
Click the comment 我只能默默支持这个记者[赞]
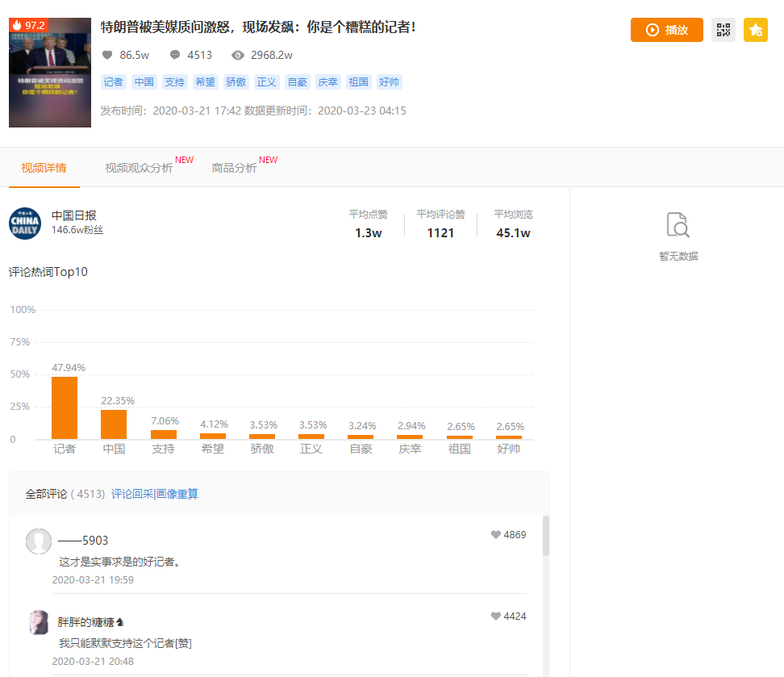click(126, 643)
